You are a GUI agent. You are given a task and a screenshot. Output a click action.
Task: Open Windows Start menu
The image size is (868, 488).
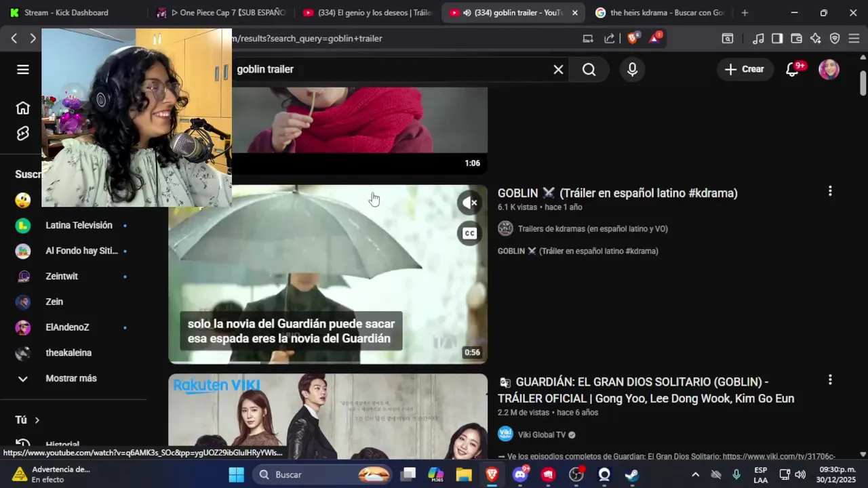tap(236, 474)
